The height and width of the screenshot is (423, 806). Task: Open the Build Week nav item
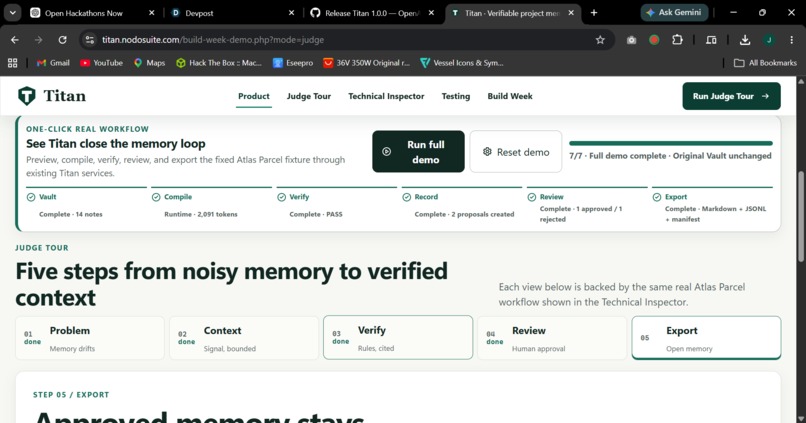[510, 96]
